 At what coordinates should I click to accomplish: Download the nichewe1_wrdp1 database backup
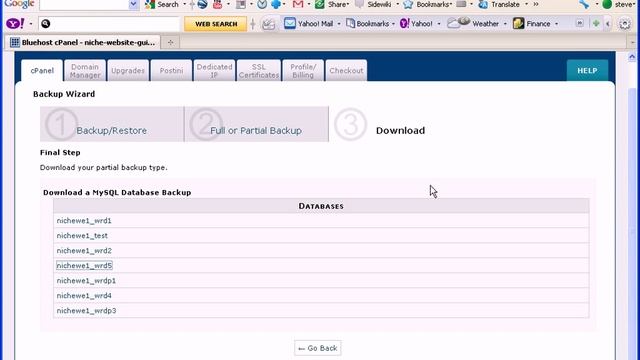(x=86, y=281)
